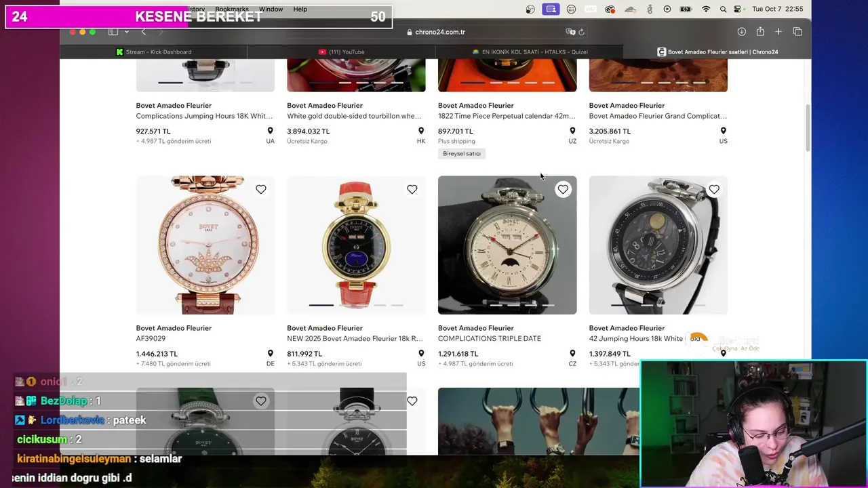The height and width of the screenshot is (488, 868).
Task: Click the Tue Oct 7 22:55 clock
Action: [x=777, y=9]
